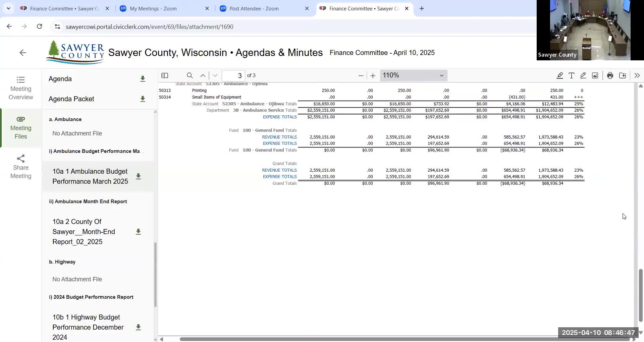
Task: Open the Share Meeting option
Action: 21,167
